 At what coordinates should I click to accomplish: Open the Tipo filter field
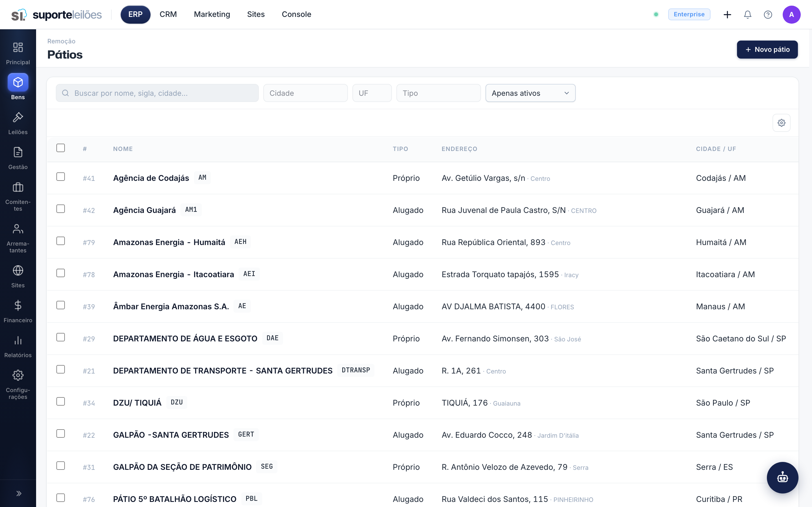(438, 93)
